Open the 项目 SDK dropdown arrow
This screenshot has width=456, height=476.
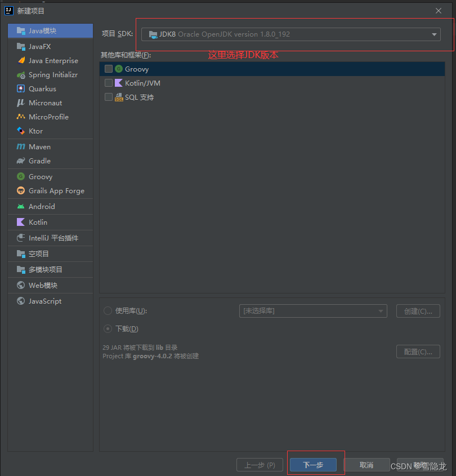click(434, 34)
